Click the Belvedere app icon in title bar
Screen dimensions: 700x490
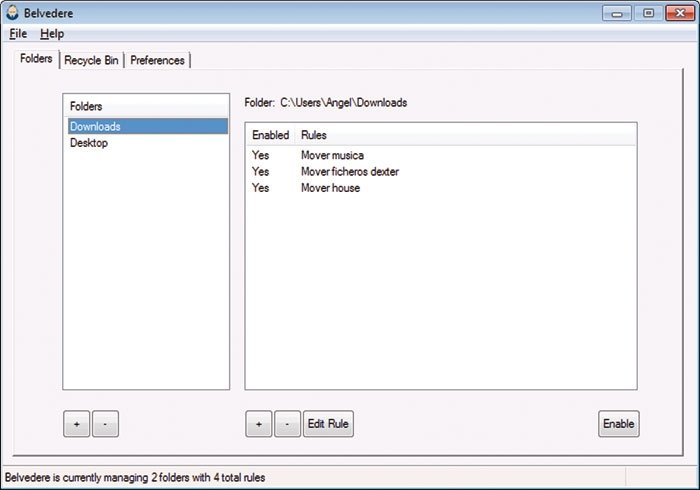[x=12, y=13]
